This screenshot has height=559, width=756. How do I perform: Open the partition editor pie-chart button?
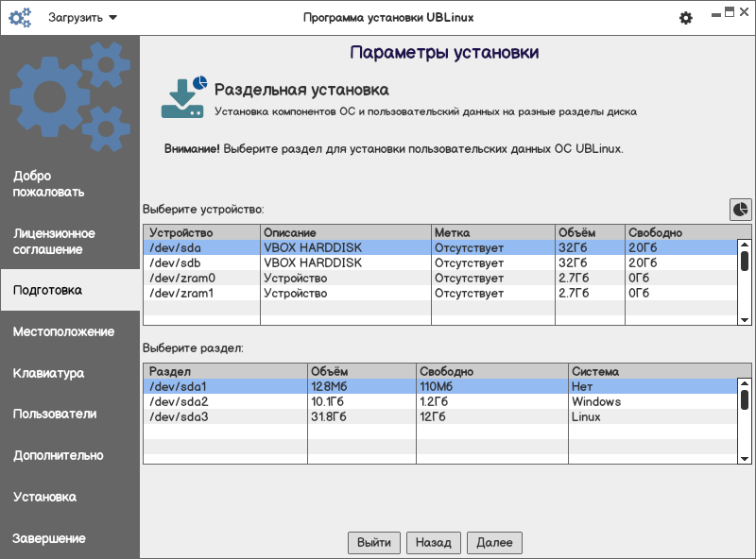click(x=740, y=210)
